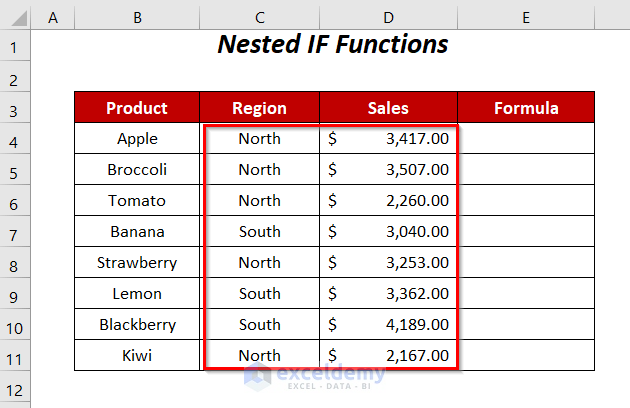
Task: Select the Broccoli product cell
Action: point(137,170)
